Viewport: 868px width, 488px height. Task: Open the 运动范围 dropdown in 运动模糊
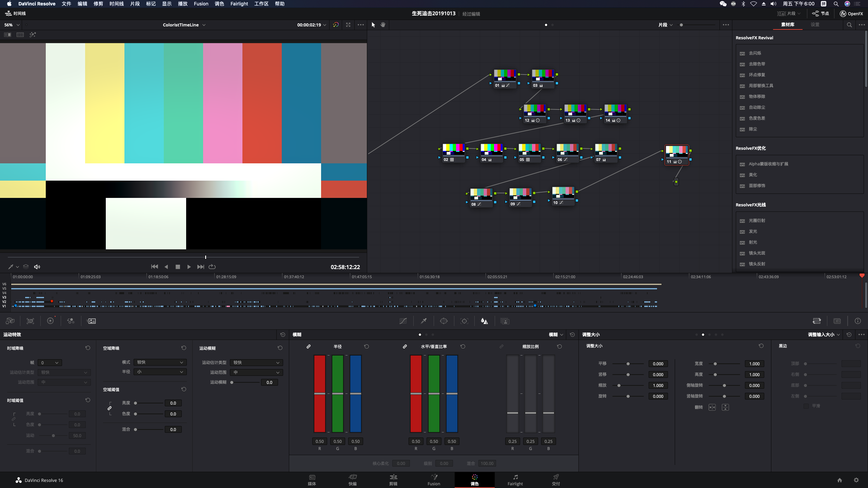[x=256, y=372]
